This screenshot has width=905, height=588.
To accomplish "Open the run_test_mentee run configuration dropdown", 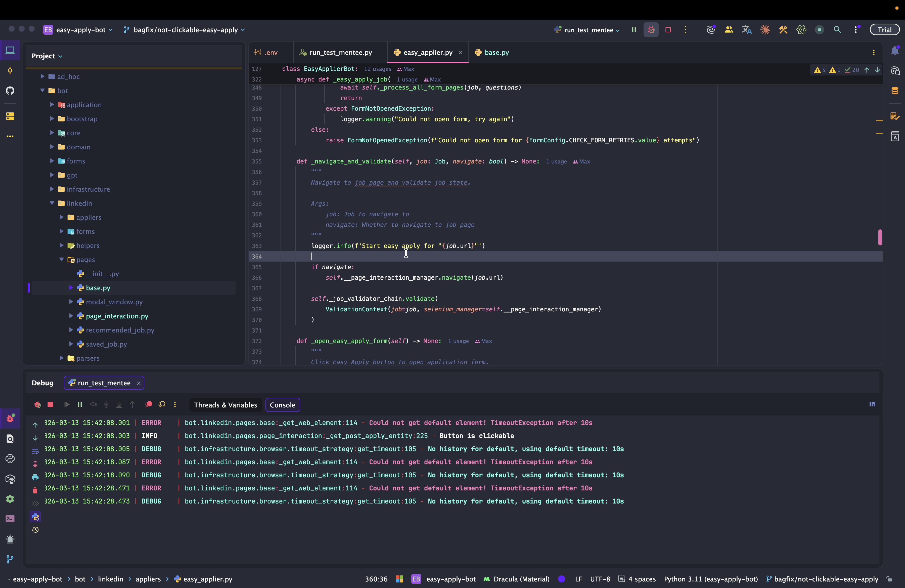I will click(x=588, y=30).
